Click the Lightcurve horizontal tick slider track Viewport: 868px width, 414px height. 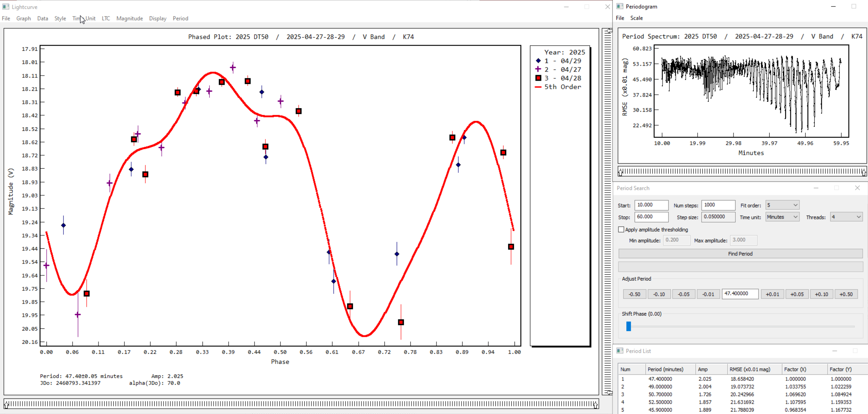301,404
